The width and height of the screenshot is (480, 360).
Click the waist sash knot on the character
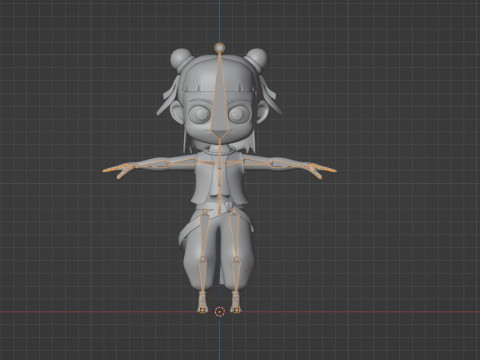point(228,206)
